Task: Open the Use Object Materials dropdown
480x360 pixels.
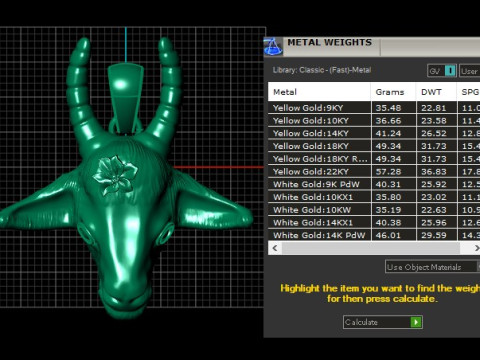Action: [x=433, y=267]
